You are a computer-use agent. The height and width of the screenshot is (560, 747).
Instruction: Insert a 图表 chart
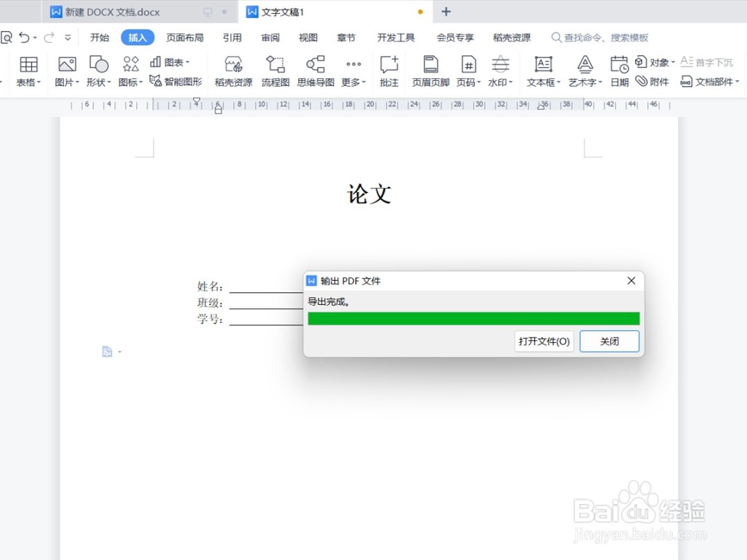point(169,62)
